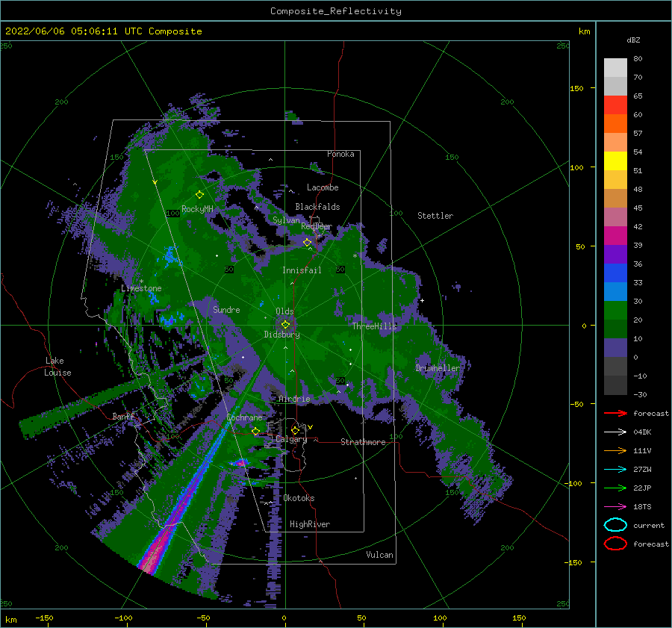This screenshot has width=672, height=628.
Task: Click the white 04DK arrow legend icon
Action: (x=615, y=432)
